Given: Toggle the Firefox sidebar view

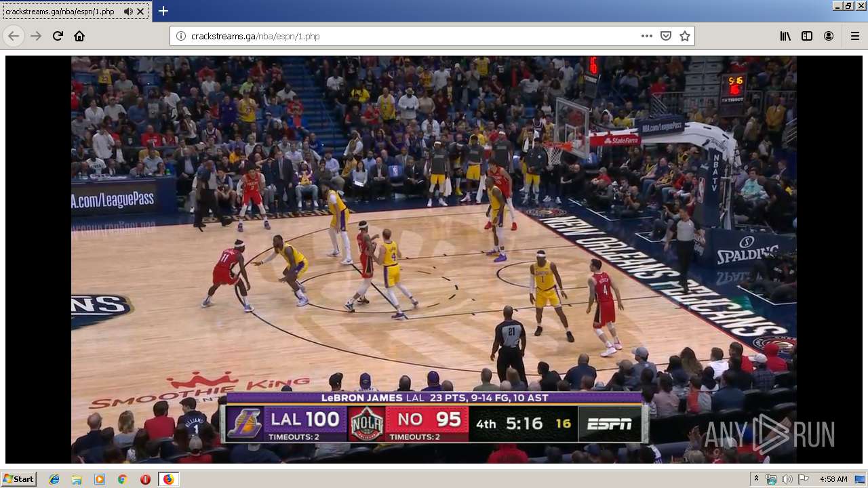Looking at the screenshot, I should [x=807, y=36].
